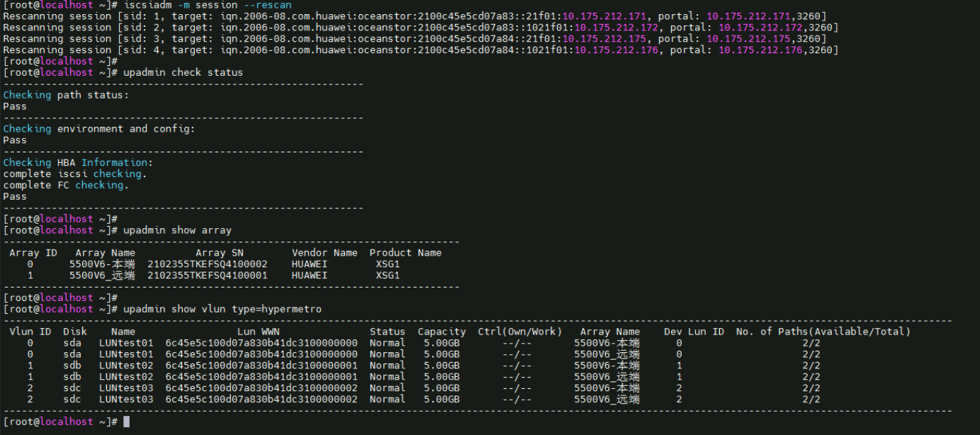Click the "Capacity" column header
Screen dimensions: 980x435
tap(441, 332)
